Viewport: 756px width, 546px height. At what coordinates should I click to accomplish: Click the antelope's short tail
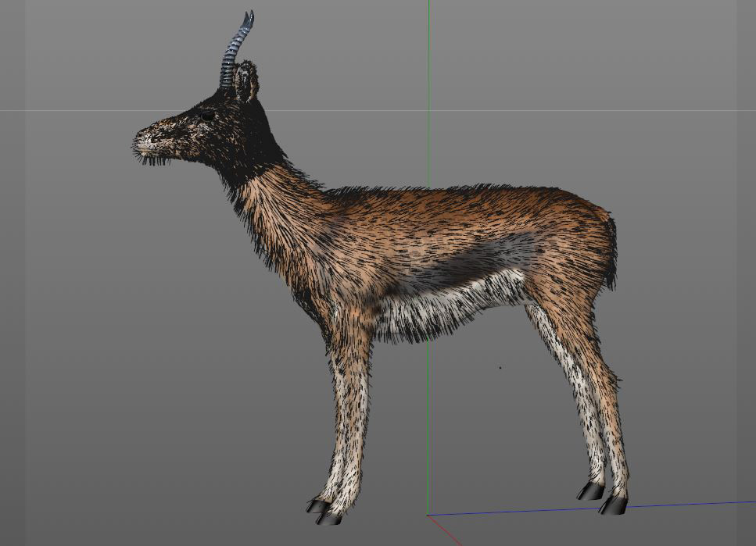click(611, 253)
